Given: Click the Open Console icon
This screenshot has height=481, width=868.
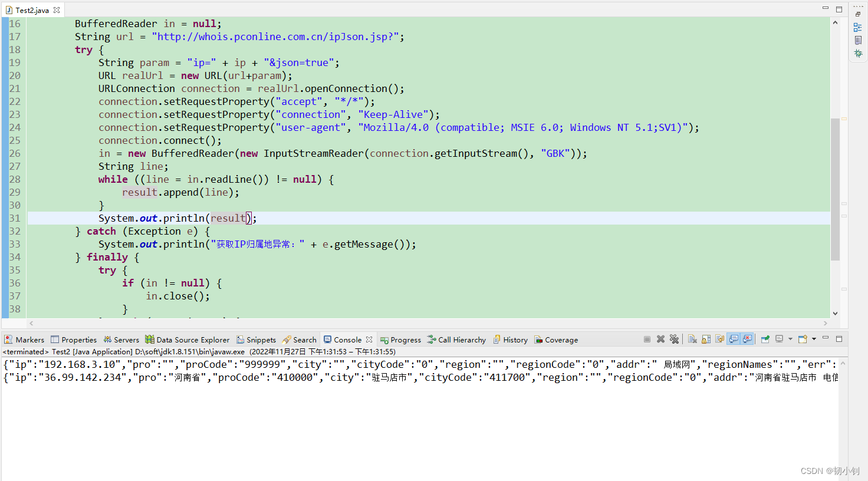Looking at the screenshot, I should 803,339.
